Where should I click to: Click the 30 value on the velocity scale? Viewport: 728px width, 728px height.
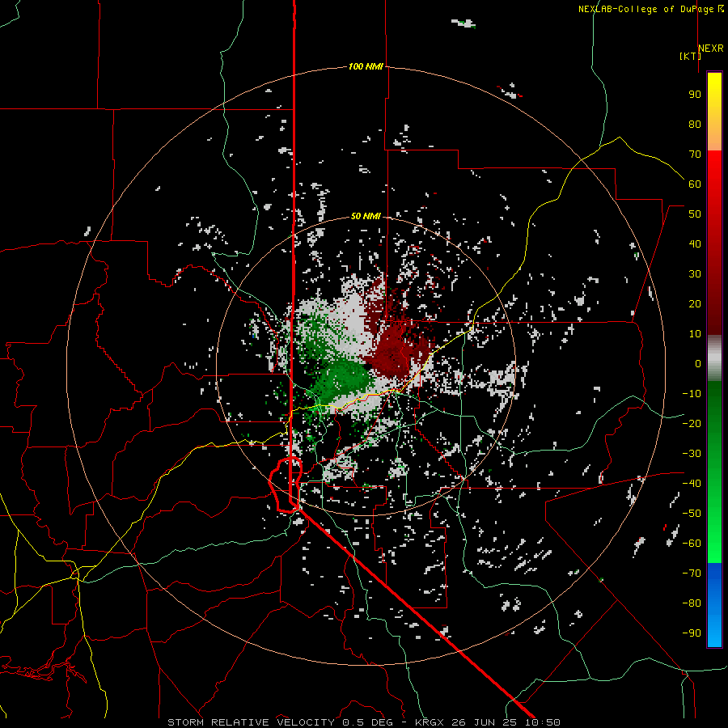695,274
